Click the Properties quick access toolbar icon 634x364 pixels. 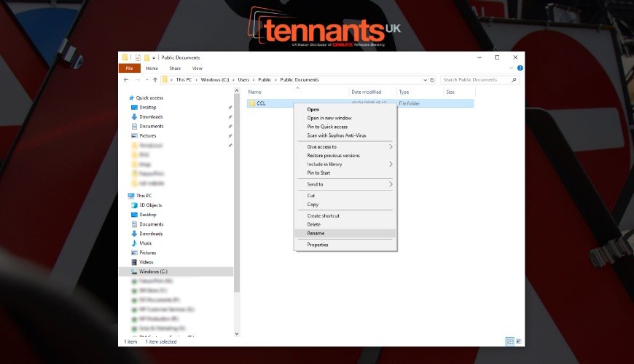pyautogui.click(x=138, y=58)
